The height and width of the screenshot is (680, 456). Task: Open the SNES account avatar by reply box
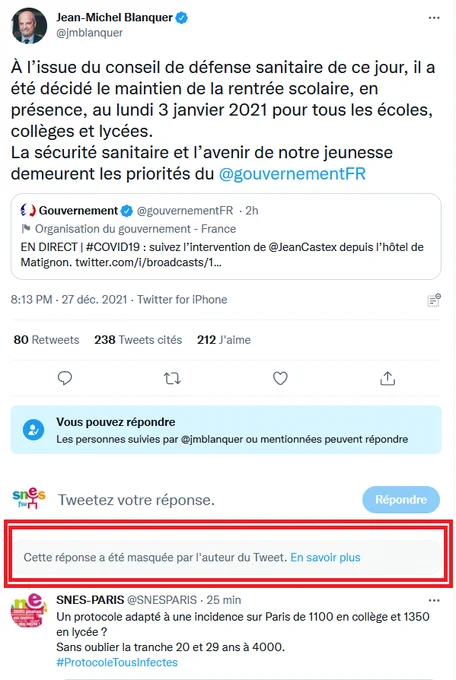pyautogui.click(x=29, y=499)
